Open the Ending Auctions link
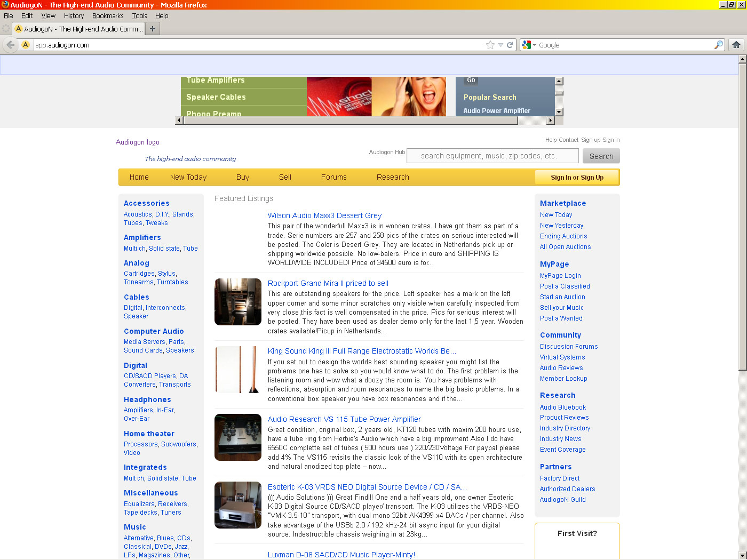 tap(563, 236)
